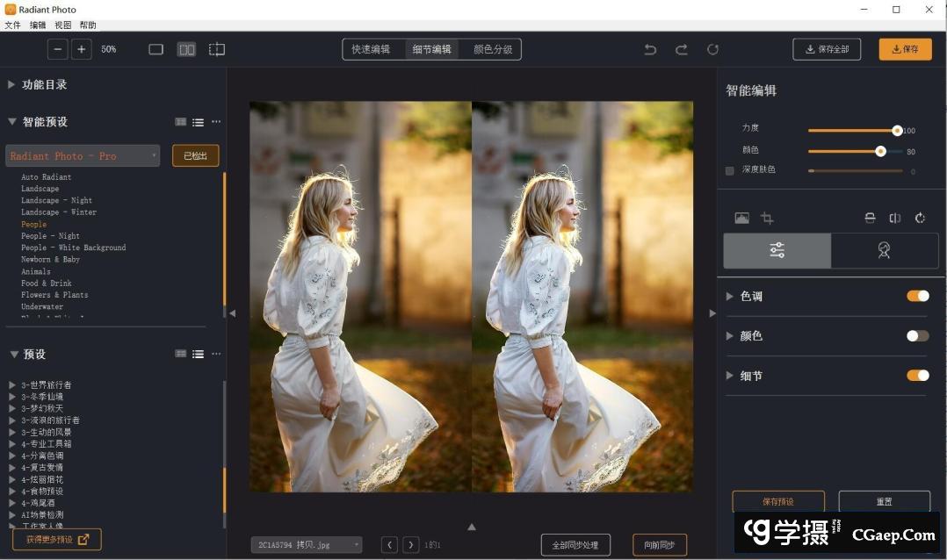Select side-by-side compare view icon
This screenshot has width=947, height=560.
186,49
